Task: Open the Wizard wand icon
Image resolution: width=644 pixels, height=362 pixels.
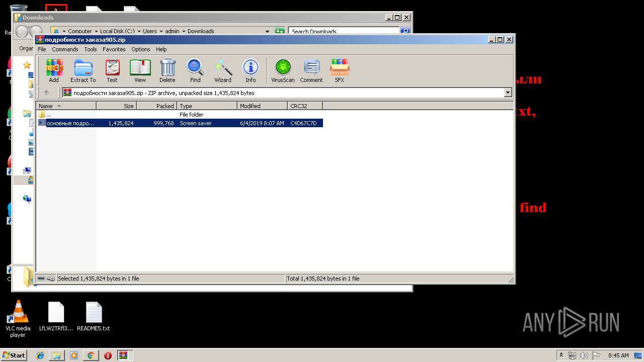Action: pyautogui.click(x=223, y=71)
